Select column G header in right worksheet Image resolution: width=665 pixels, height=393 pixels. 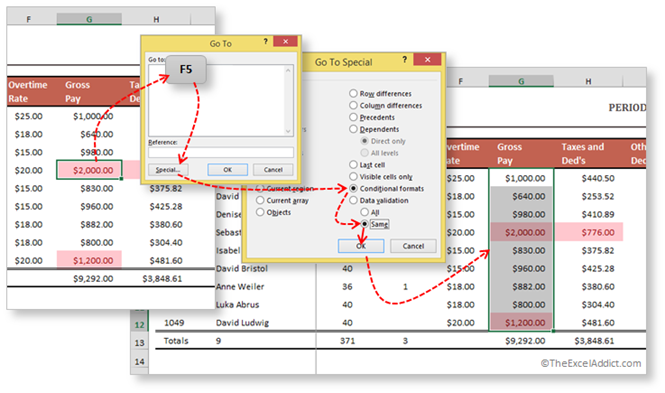click(x=521, y=81)
